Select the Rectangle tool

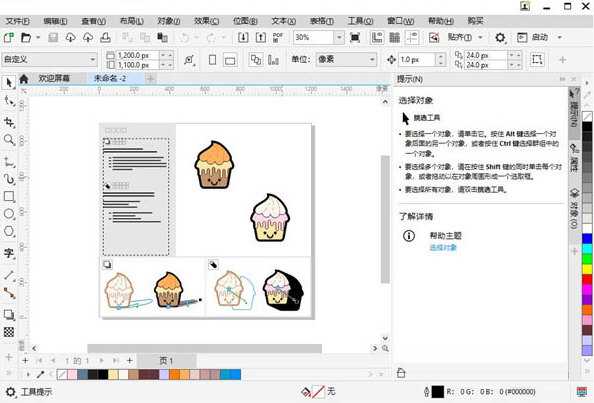(9, 196)
